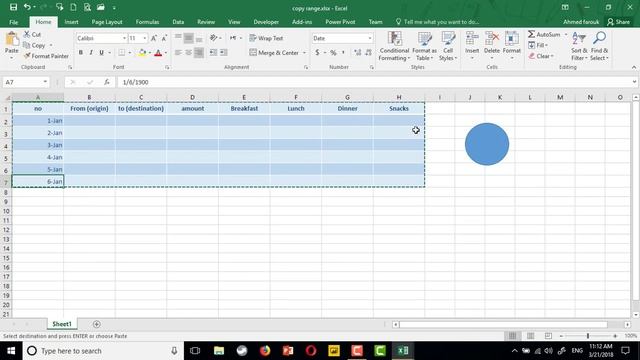Click the Decrease Indent icon
640x360 pixels.
click(213, 53)
